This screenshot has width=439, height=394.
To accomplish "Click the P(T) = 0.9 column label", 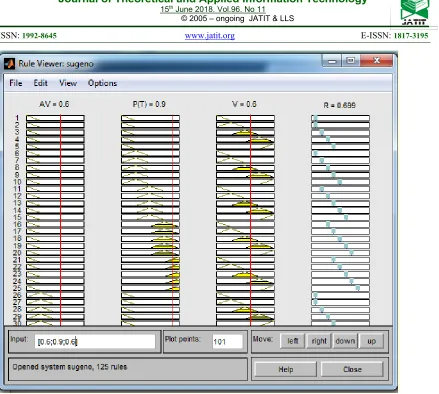I will point(149,104).
